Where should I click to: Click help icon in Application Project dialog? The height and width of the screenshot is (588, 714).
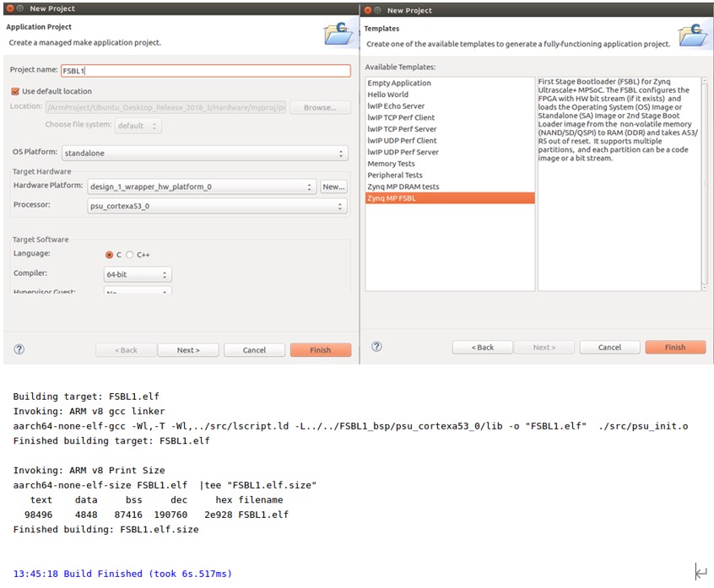[x=19, y=349]
